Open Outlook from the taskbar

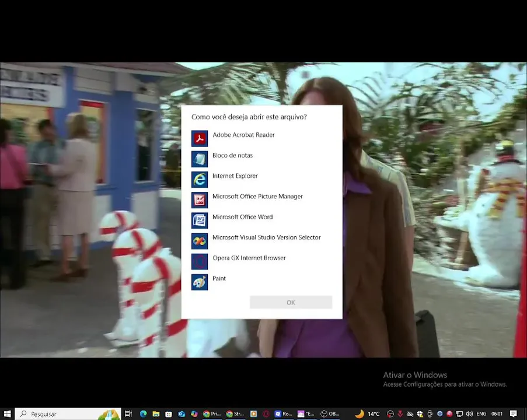182,414
